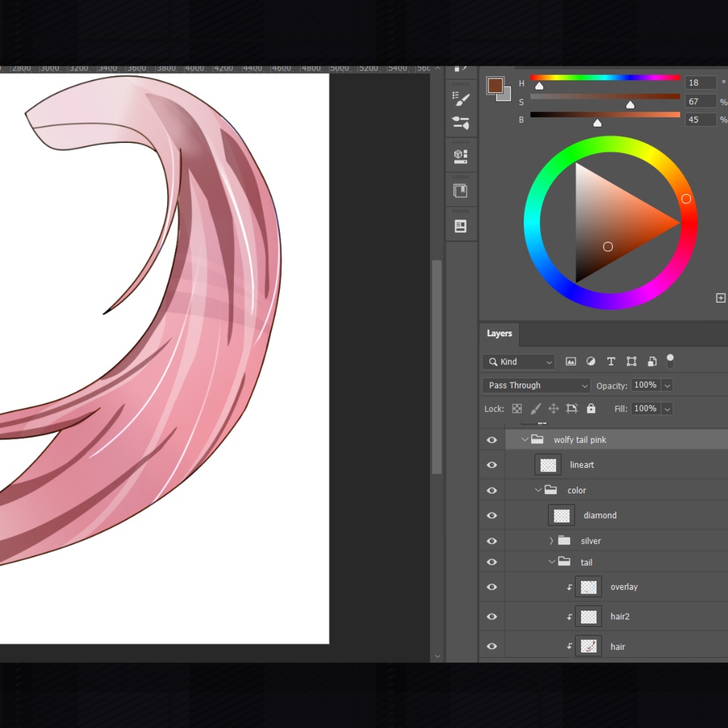728x728 pixels.
Task: Open the Adjustments sliders panel icon
Action: (461, 122)
